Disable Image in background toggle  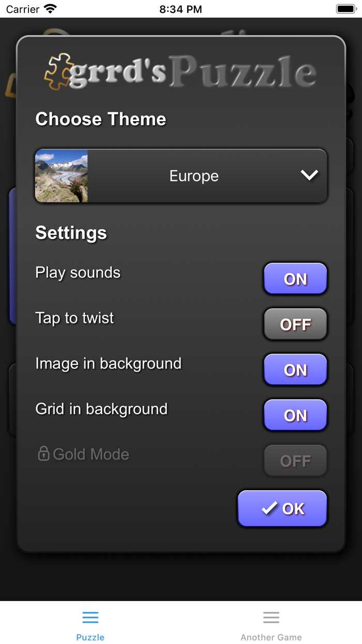click(295, 370)
